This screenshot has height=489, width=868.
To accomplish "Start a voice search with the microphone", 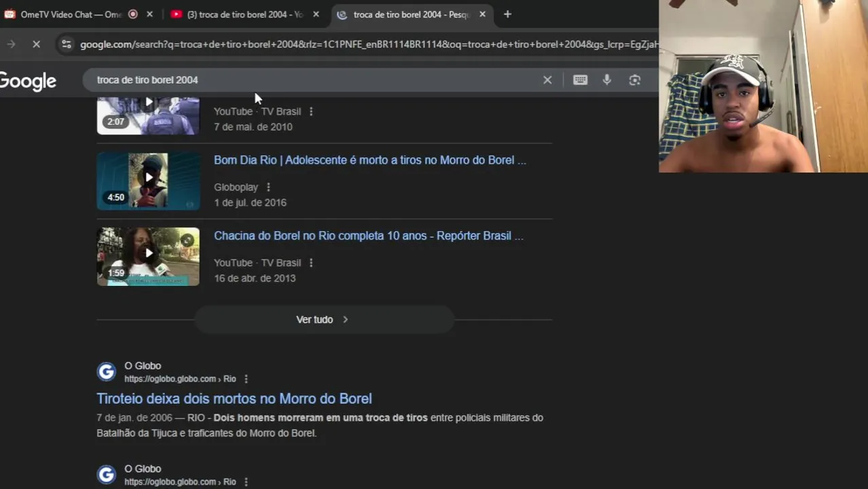I will coord(607,79).
